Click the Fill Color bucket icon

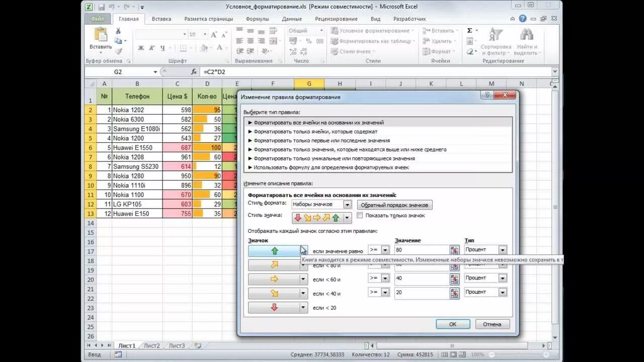point(204,48)
